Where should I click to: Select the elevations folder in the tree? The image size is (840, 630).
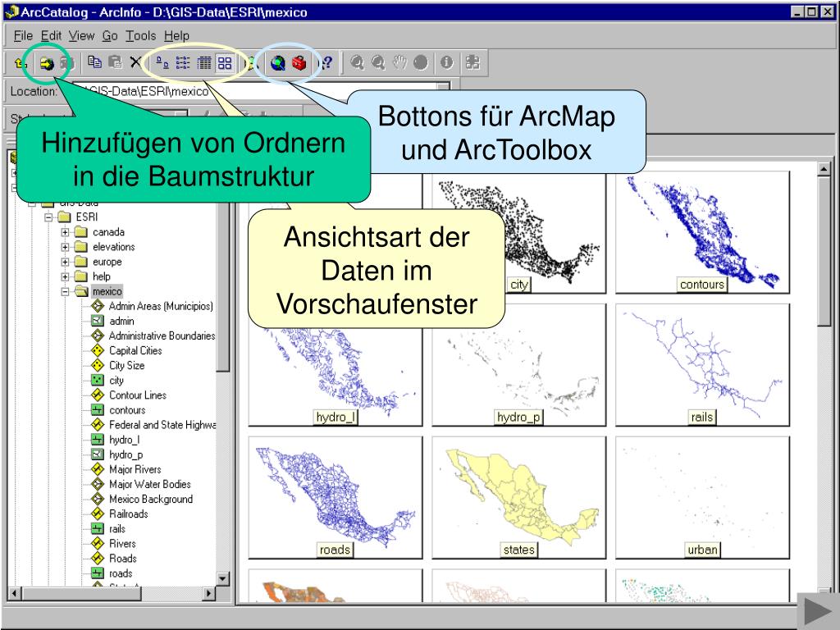pos(113,247)
